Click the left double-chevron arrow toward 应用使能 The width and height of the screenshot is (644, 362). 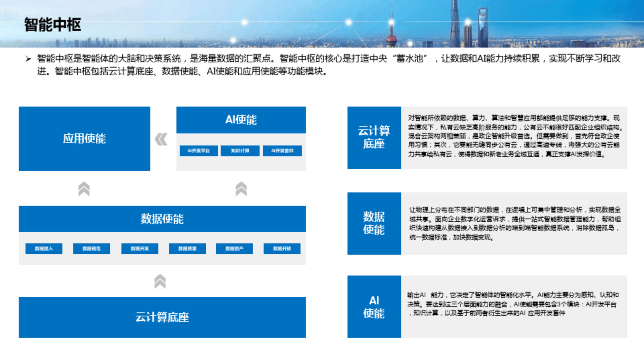point(161,139)
